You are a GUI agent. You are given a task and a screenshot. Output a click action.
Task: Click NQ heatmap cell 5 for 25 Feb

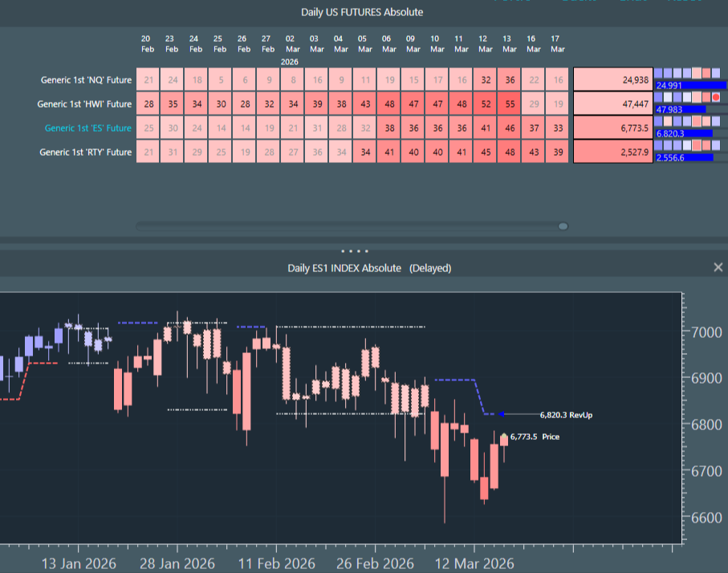point(220,79)
